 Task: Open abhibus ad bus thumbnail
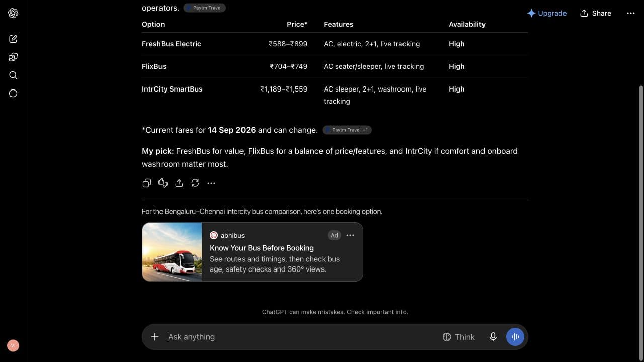(172, 252)
